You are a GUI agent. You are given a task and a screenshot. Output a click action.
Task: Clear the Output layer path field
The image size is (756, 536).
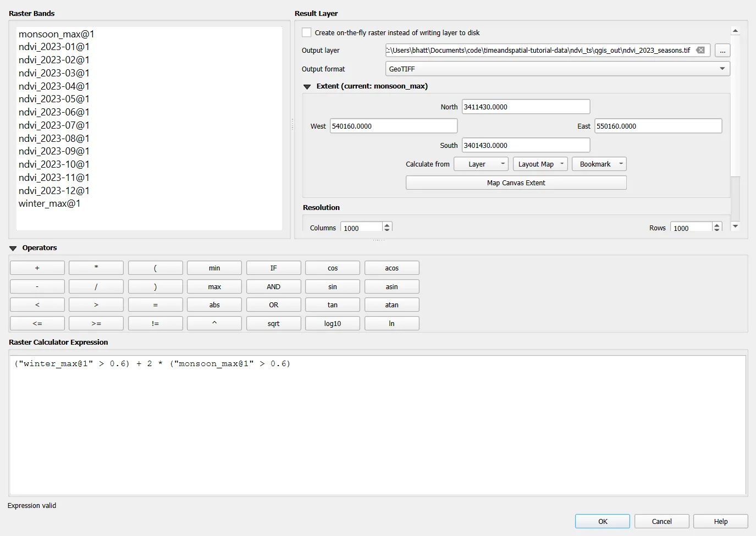700,50
